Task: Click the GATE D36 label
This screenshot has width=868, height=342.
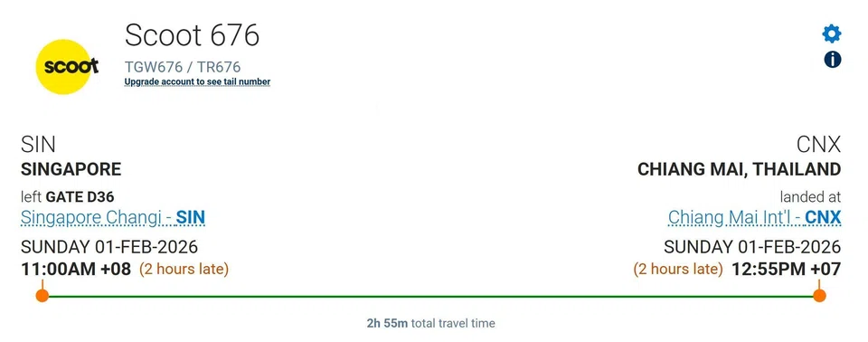Action: (80, 196)
